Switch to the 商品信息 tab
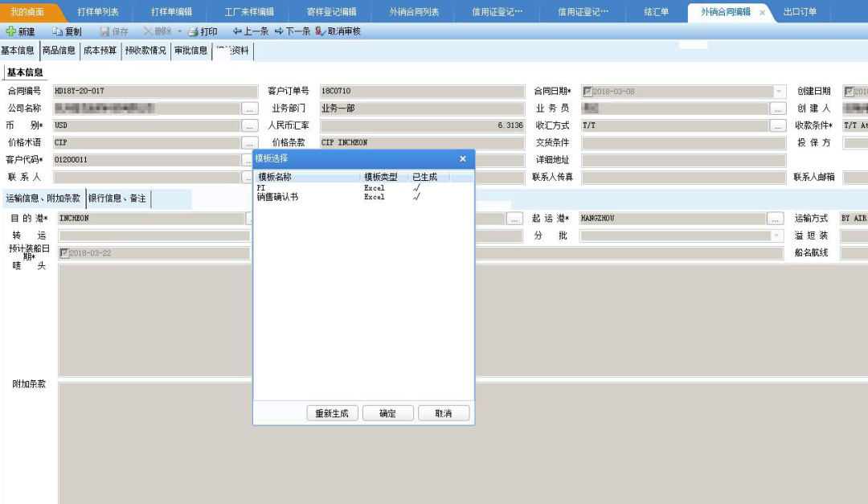The image size is (868, 504). pos(59,51)
